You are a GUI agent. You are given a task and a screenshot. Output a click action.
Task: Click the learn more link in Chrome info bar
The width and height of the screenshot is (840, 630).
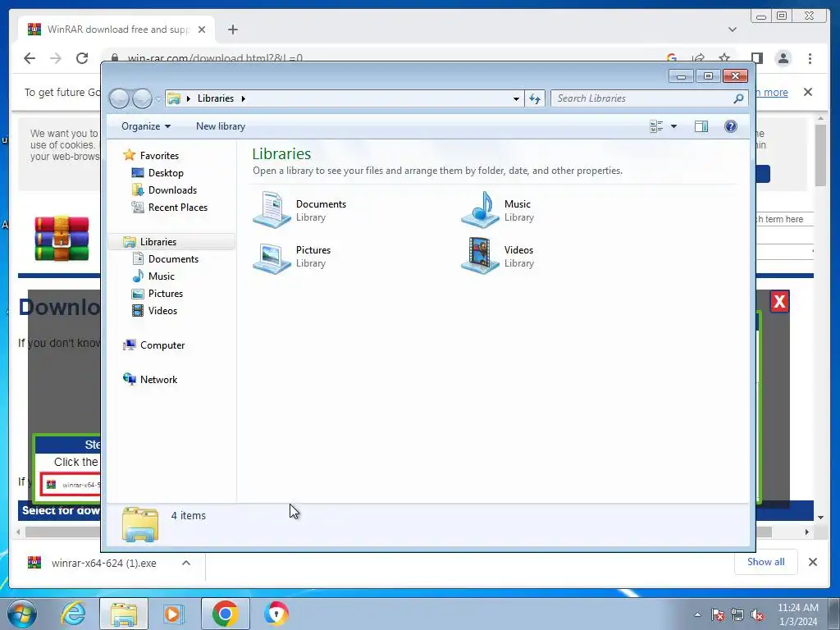(x=771, y=92)
